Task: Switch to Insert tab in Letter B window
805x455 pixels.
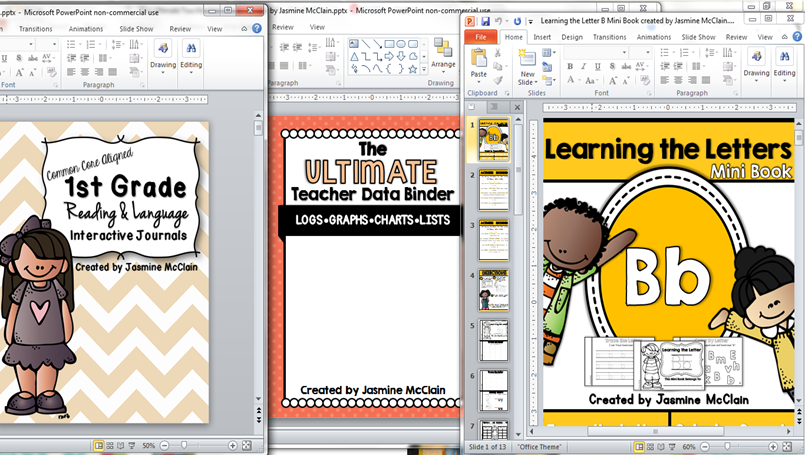Action: click(x=542, y=37)
